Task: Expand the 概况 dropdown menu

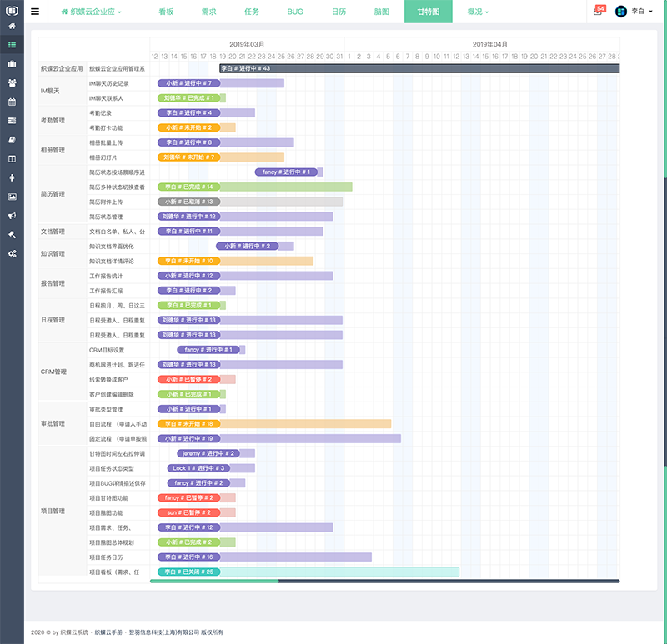Action: click(x=478, y=12)
